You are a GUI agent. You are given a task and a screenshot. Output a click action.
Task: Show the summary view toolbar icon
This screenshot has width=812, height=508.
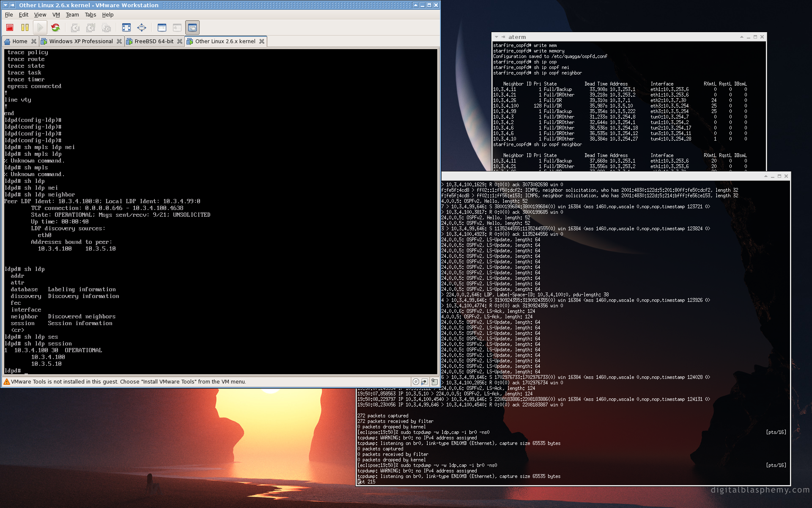tap(162, 28)
